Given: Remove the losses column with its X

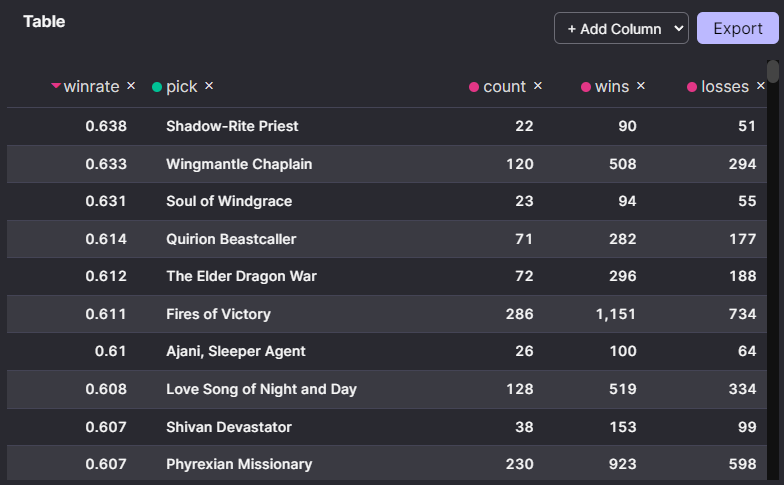Looking at the screenshot, I should 761,86.
